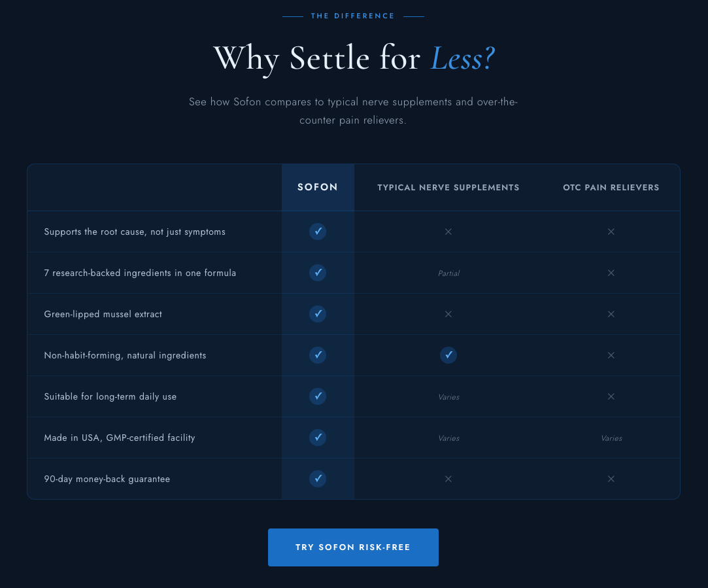The image size is (708, 588).
Task: Click the Varies label under OTC Pain Relievers
Action: coord(611,438)
